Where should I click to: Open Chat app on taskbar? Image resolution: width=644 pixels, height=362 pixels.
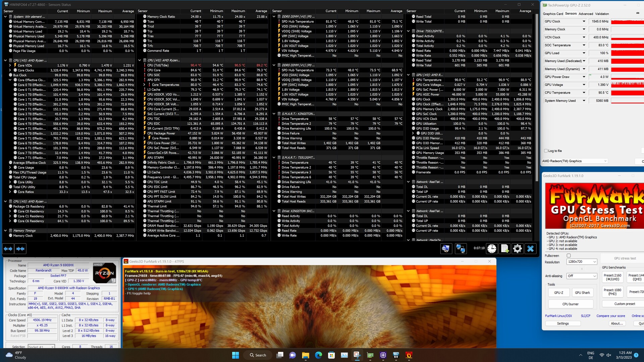point(292,355)
